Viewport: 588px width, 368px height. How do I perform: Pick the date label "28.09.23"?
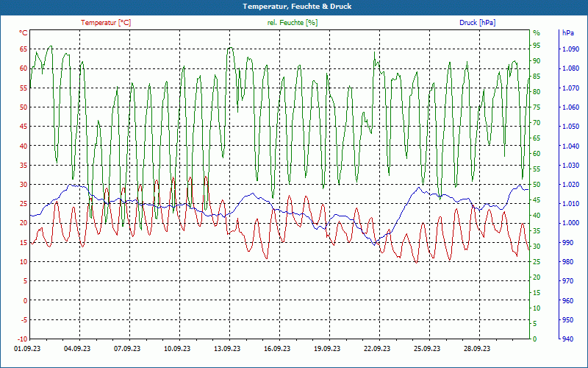pyautogui.click(x=476, y=348)
